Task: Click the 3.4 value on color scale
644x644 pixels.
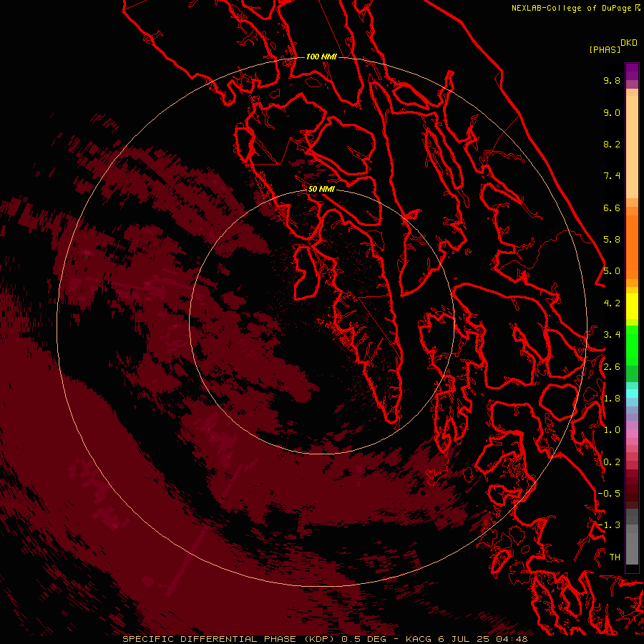Action: [612, 335]
